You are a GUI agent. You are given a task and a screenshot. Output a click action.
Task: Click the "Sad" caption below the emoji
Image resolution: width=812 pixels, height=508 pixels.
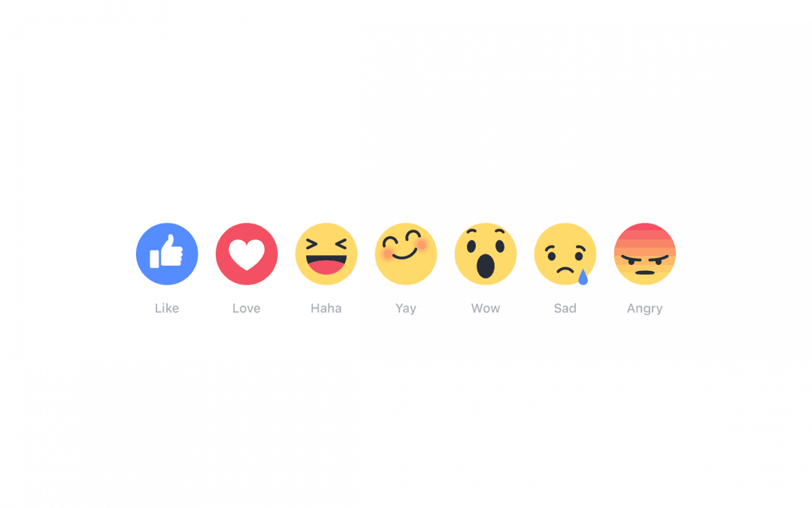[x=565, y=309]
